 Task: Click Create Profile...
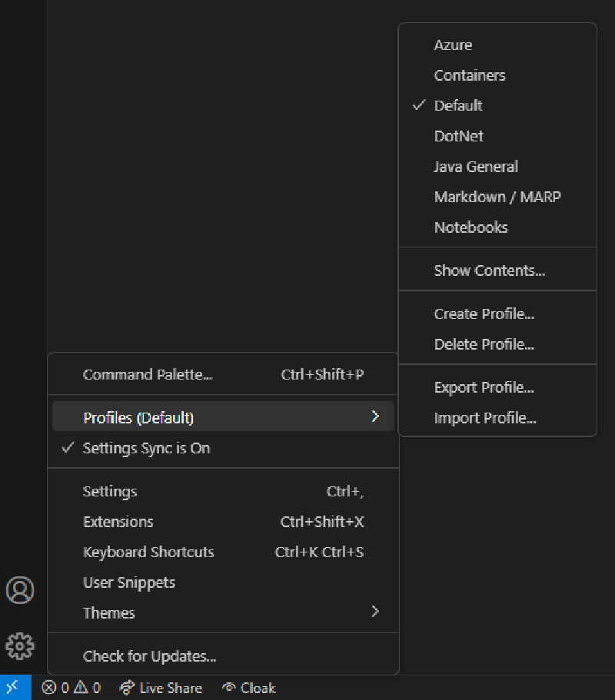(x=484, y=314)
